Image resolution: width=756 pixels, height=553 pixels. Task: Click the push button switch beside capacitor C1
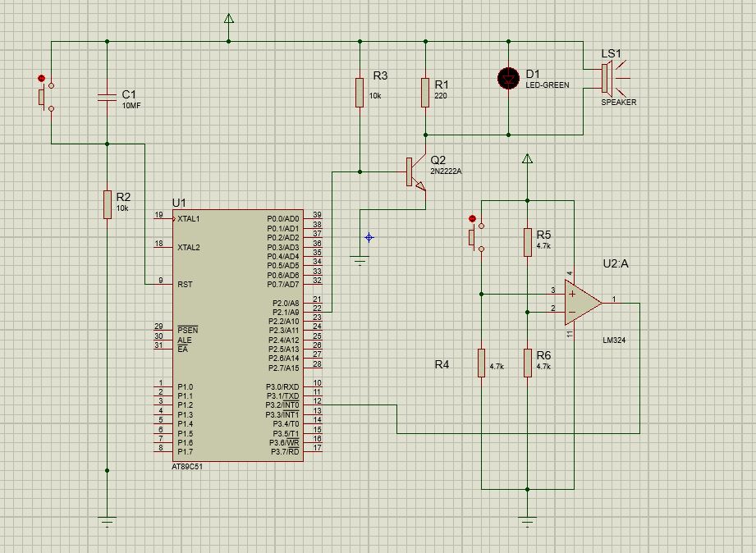(x=44, y=96)
